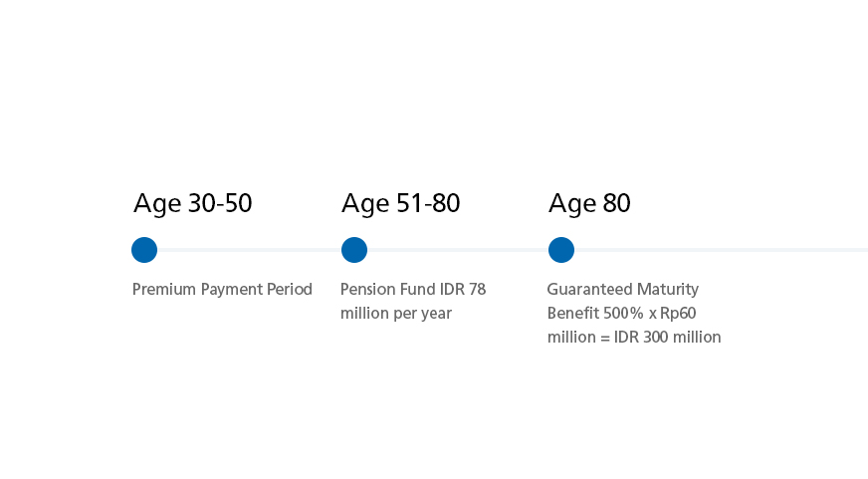Click the '30-50' numbers in the first heading
This screenshot has height=479, width=868.
pos(219,204)
